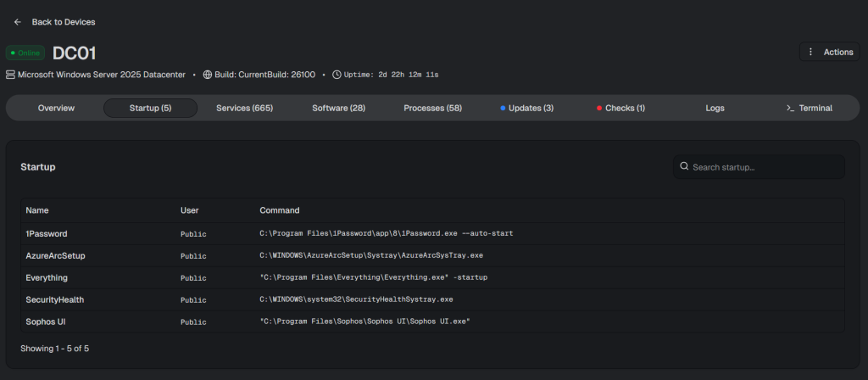868x380 pixels.
Task: Select the Checks (1) tab
Action: point(620,108)
